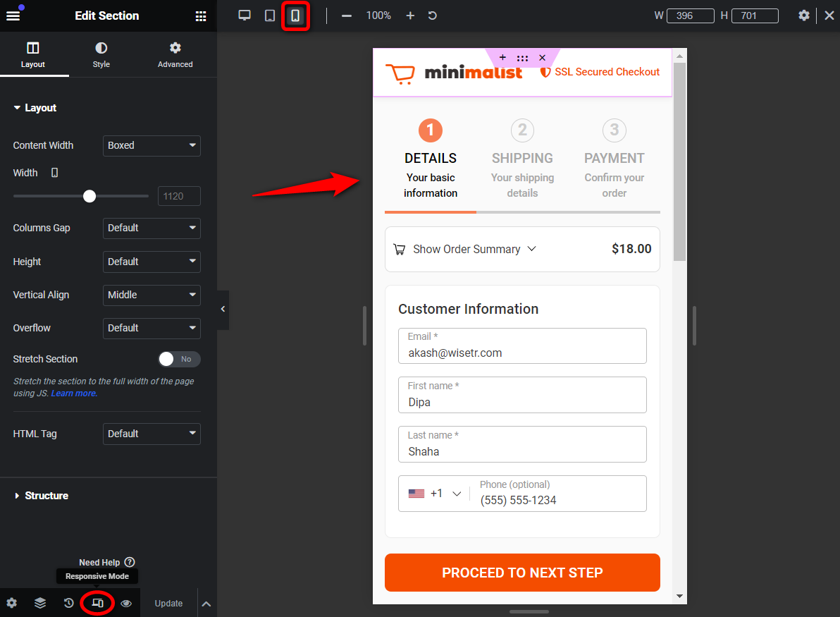Screen dimensions: 840x617
Task: Toggle Responsive Mode icon in footer
Action: click(97, 603)
